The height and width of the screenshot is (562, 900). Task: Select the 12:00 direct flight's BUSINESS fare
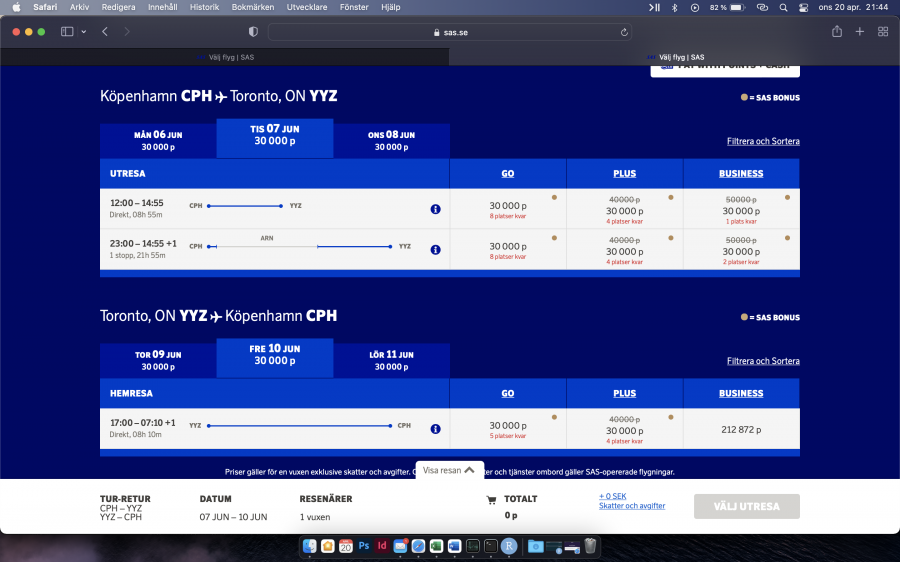741,209
